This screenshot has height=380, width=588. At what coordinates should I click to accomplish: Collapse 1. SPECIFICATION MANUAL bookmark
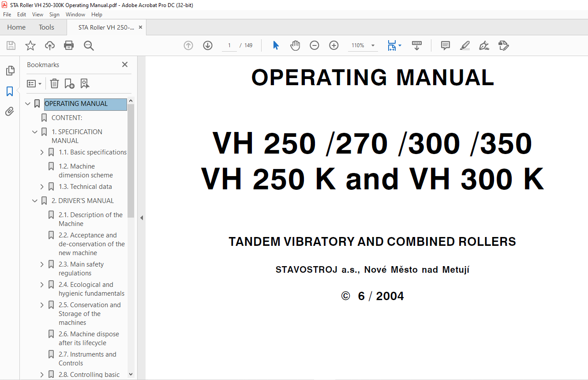point(35,132)
